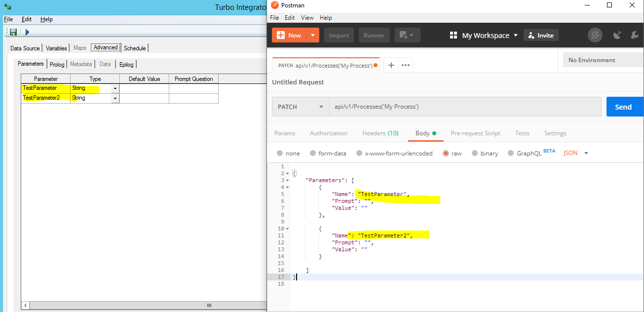The height and width of the screenshot is (312, 644).
Task: Click the left scroll arrow of parameters grid
Action: (x=26, y=305)
